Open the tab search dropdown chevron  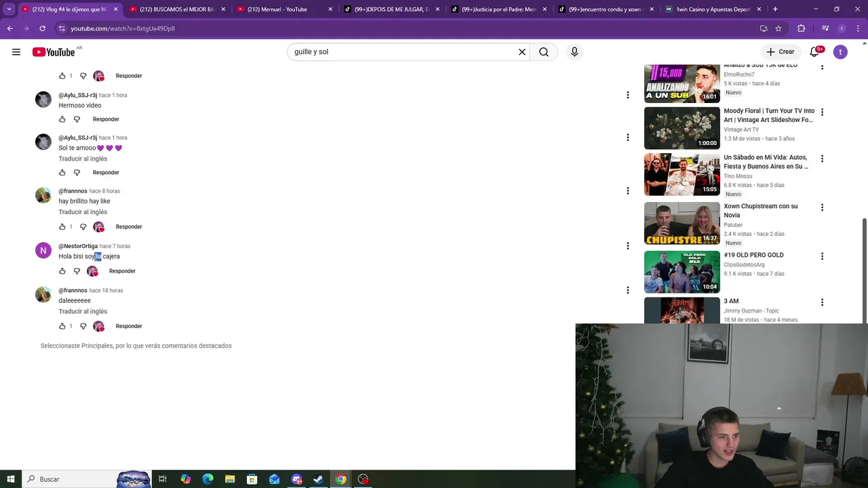pyautogui.click(x=9, y=9)
